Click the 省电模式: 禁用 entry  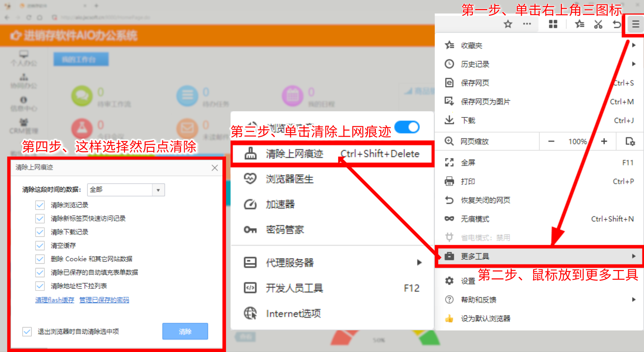click(539, 237)
